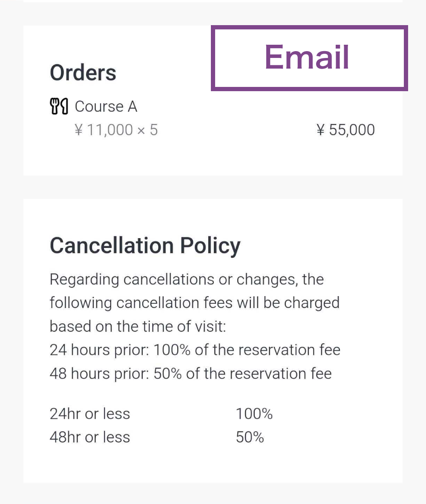Click '50% of the reservation fee' text
The width and height of the screenshot is (426, 504).
pyautogui.click(x=242, y=374)
